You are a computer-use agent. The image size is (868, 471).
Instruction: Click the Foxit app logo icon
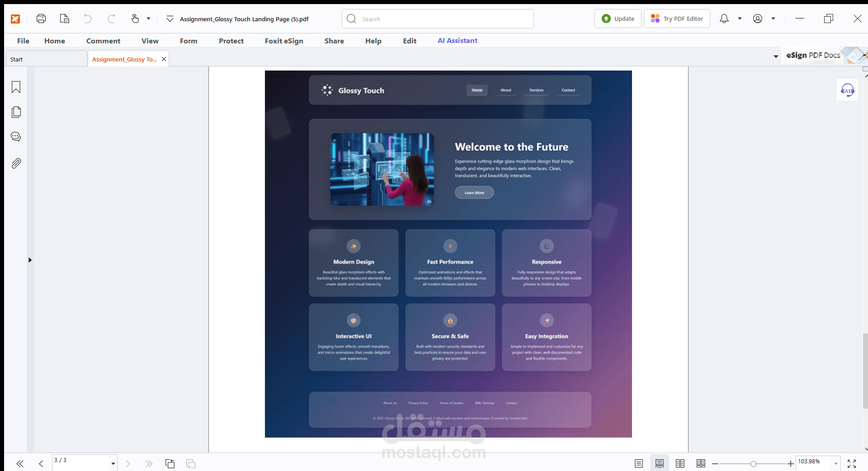click(15, 19)
